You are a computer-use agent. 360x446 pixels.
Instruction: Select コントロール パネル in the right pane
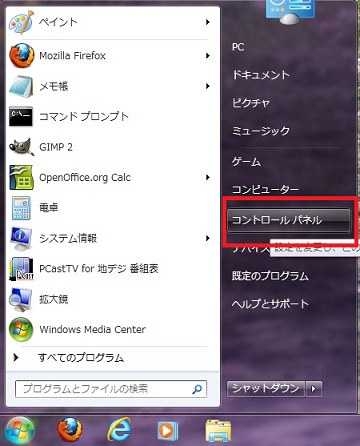click(x=289, y=220)
